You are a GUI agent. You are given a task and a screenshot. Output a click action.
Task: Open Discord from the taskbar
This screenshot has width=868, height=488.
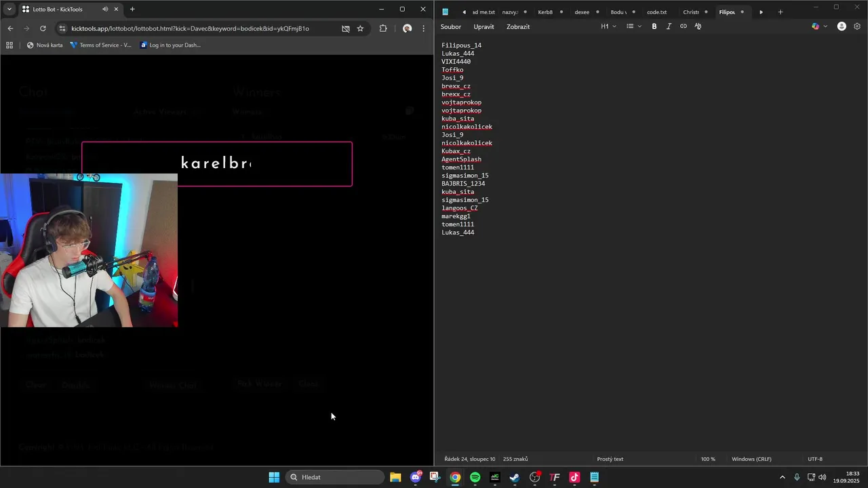click(x=416, y=477)
